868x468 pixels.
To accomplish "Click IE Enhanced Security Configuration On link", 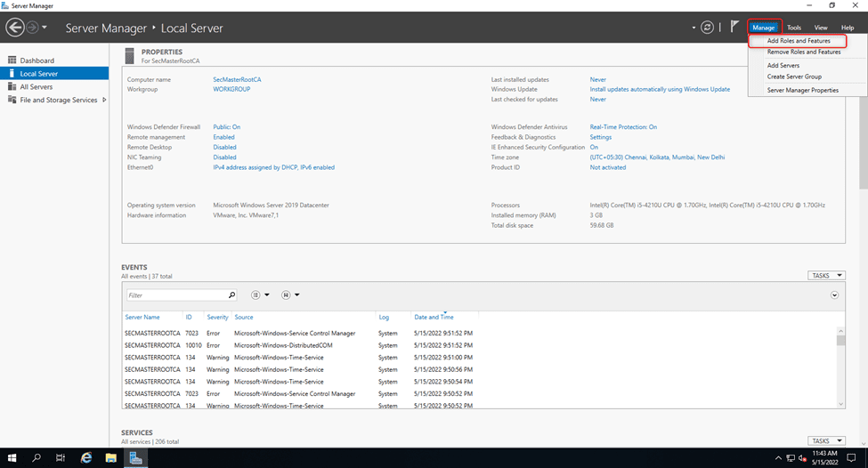I will pyautogui.click(x=594, y=147).
